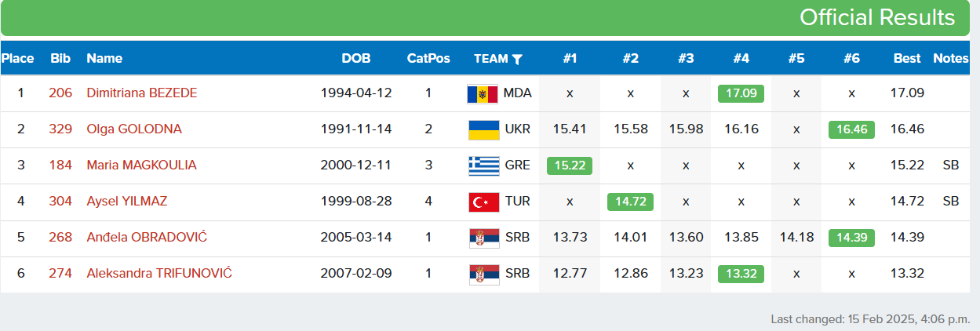
Task: Sort by the Place column header
Action: [17, 59]
